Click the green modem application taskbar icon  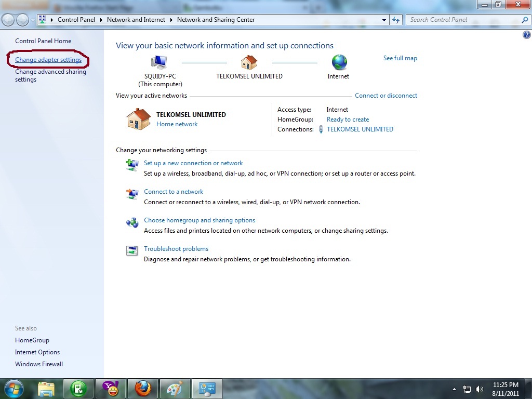coord(78,389)
